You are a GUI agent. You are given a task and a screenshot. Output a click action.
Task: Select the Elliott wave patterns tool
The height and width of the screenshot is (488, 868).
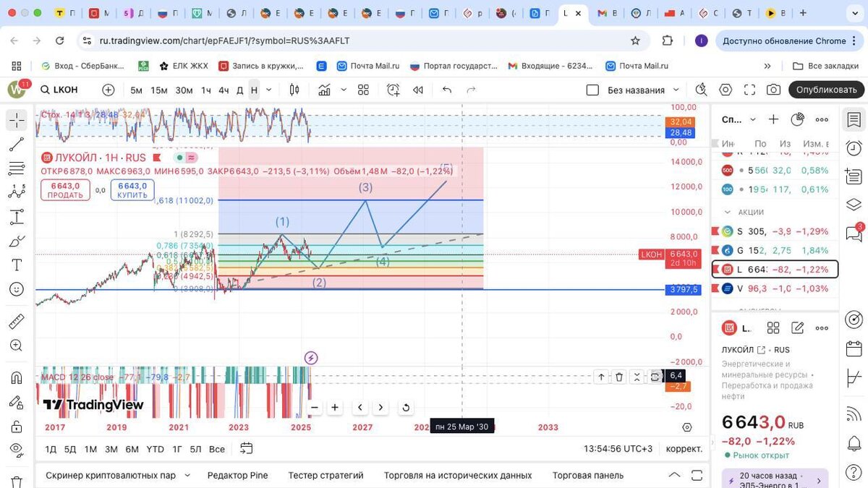[x=17, y=192]
